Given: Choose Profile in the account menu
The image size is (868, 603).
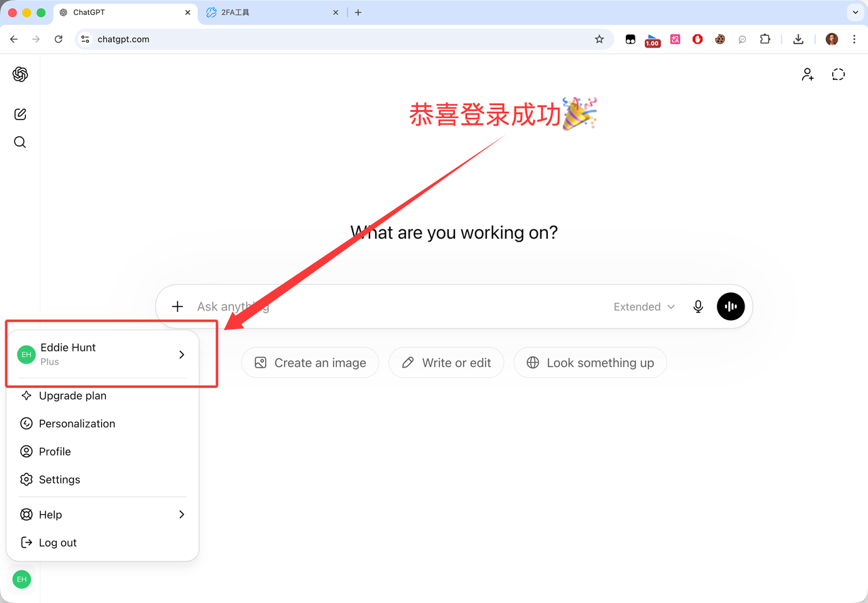Looking at the screenshot, I should 103,451.
